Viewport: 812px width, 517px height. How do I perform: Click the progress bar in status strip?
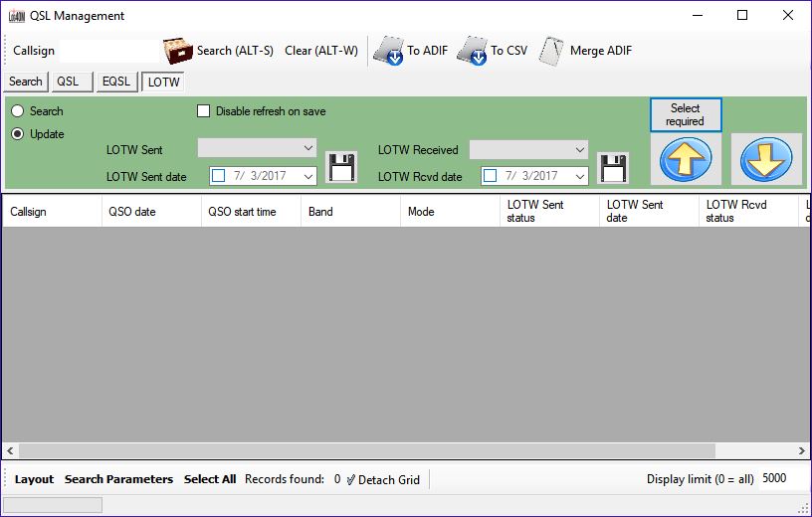pos(53,505)
